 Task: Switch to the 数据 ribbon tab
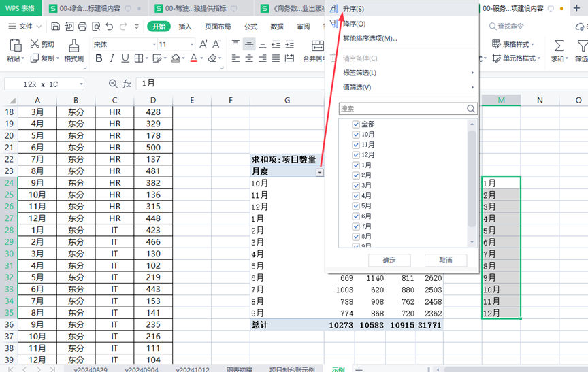277,27
